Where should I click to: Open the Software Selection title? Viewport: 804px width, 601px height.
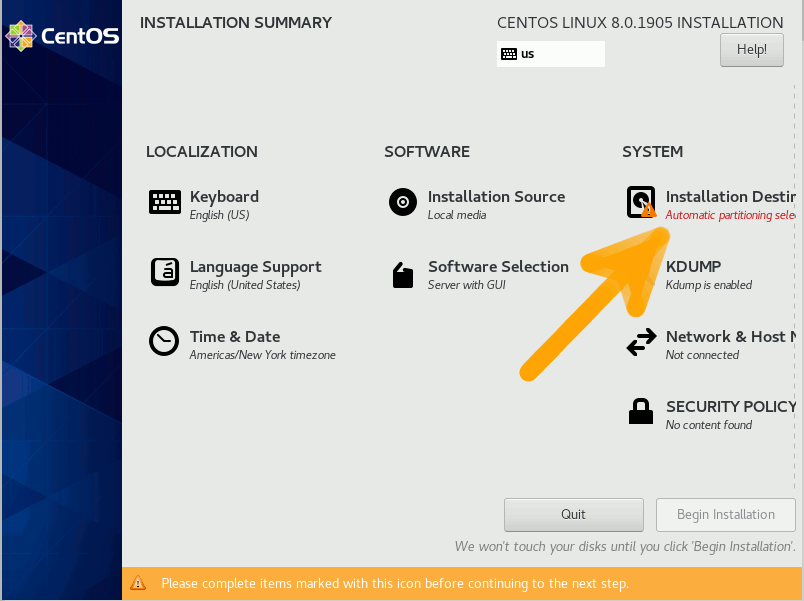[x=498, y=267]
